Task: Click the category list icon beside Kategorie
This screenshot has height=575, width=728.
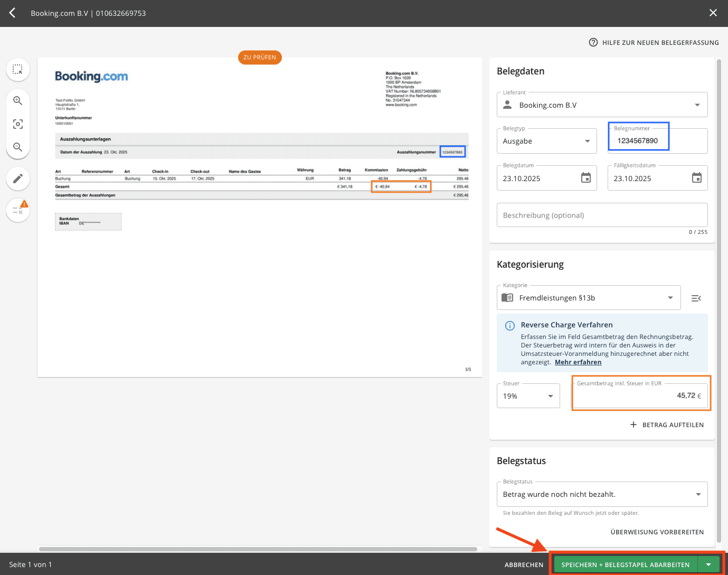Action: tap(696, 298)
